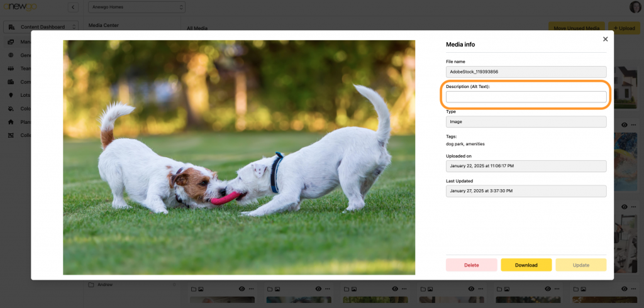Image resolution: width=644 pixels, height=308 pixels.
Task: Click the File name field AdobeStock_119393856
Action: [x=526, y=72]
